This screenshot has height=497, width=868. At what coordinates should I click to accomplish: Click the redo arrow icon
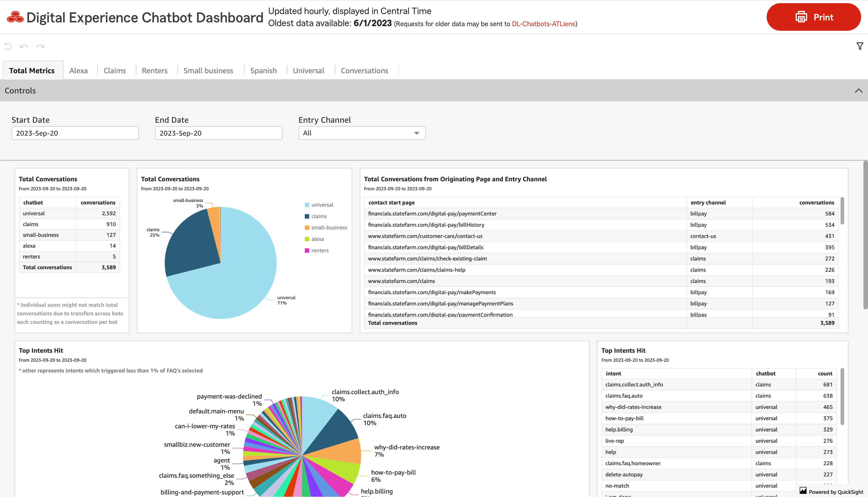(40, 46)
